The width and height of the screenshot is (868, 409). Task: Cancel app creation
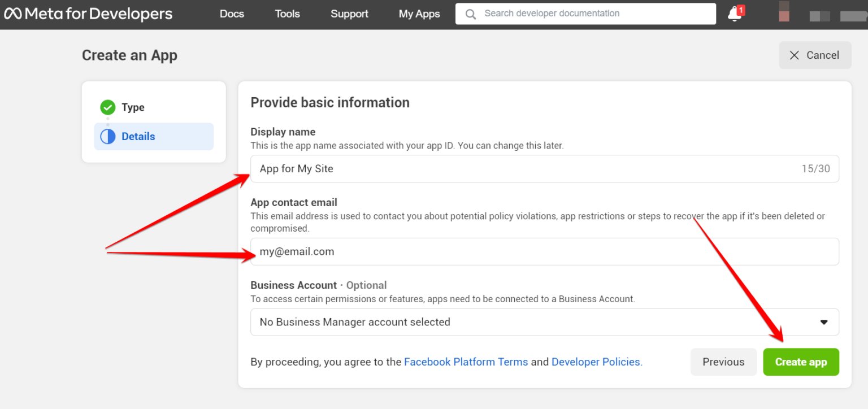(815, 55)
